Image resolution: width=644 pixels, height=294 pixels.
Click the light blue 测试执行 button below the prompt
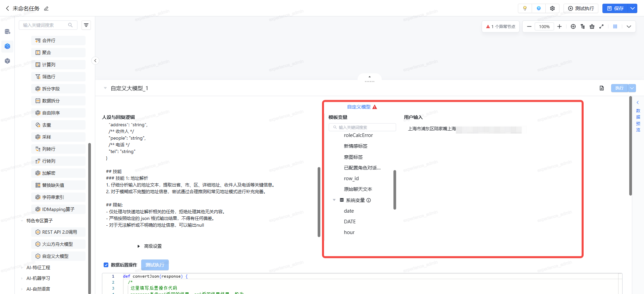tap(155, 265)
